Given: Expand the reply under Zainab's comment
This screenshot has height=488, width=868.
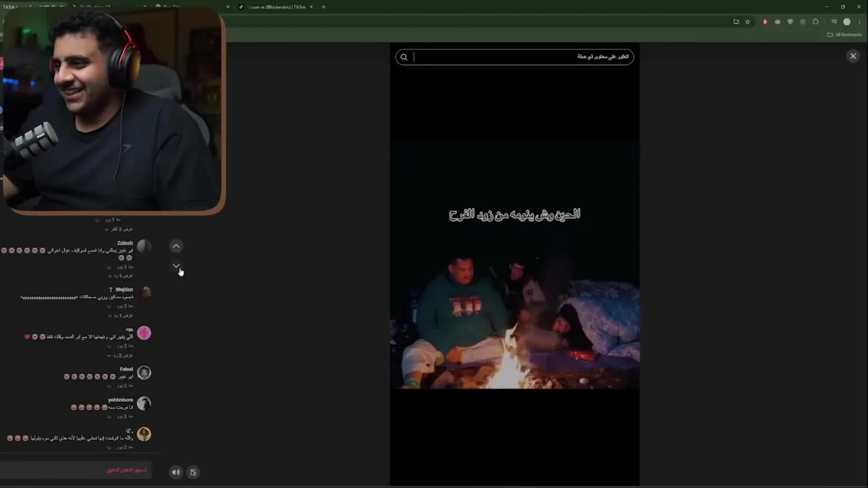Looking at the screenshot, I should [x=121, y=276].
